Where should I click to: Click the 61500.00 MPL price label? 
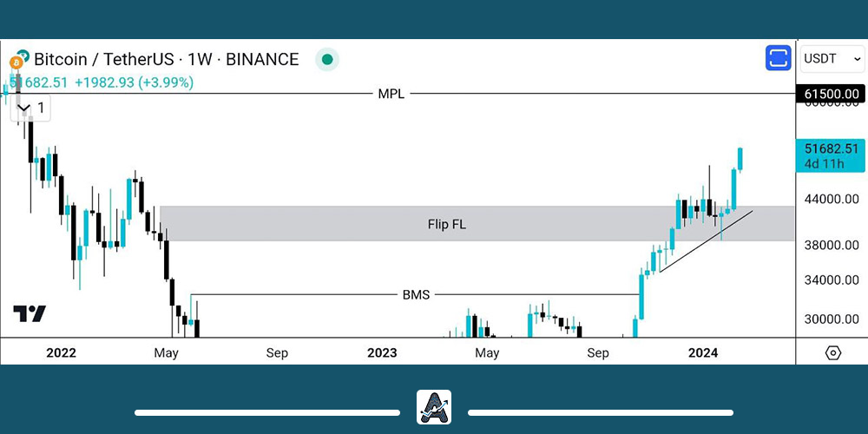click(831, 94)
